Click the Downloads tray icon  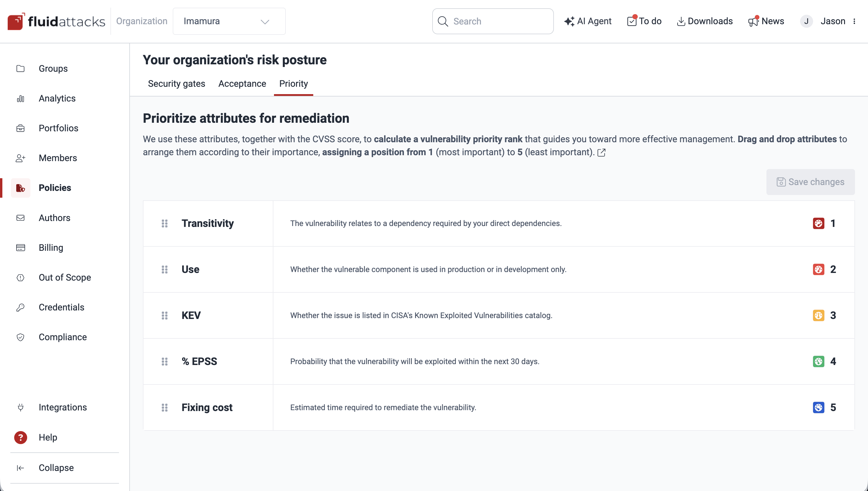coord(681,21)
